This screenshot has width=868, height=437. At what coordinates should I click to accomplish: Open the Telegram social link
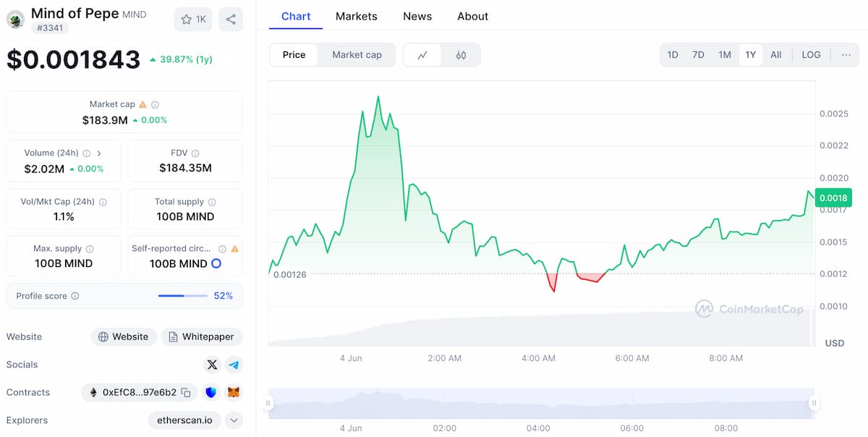point(234,365)
